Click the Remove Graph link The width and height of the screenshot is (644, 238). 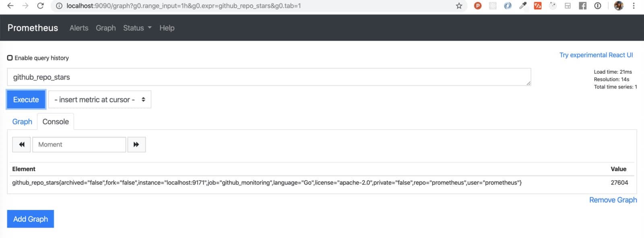click(x=613, y=200)
